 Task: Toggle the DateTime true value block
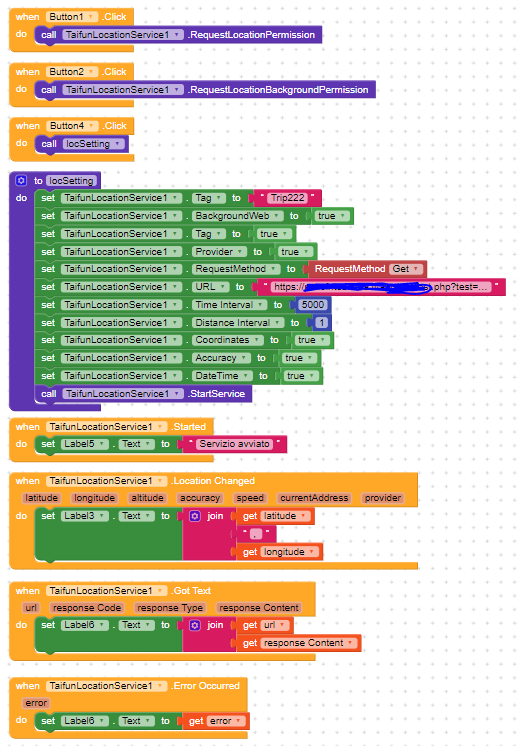tap(301, 376)
